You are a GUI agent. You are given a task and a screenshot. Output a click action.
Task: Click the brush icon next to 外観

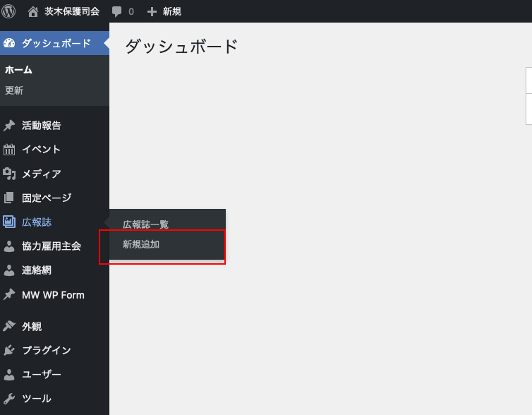9,326
